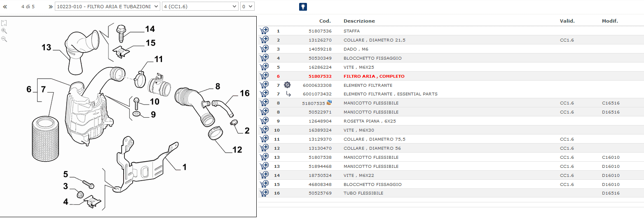
Task: Go to previous diagram page arrow
Action: pyautogui.click(x=5, y=7)
